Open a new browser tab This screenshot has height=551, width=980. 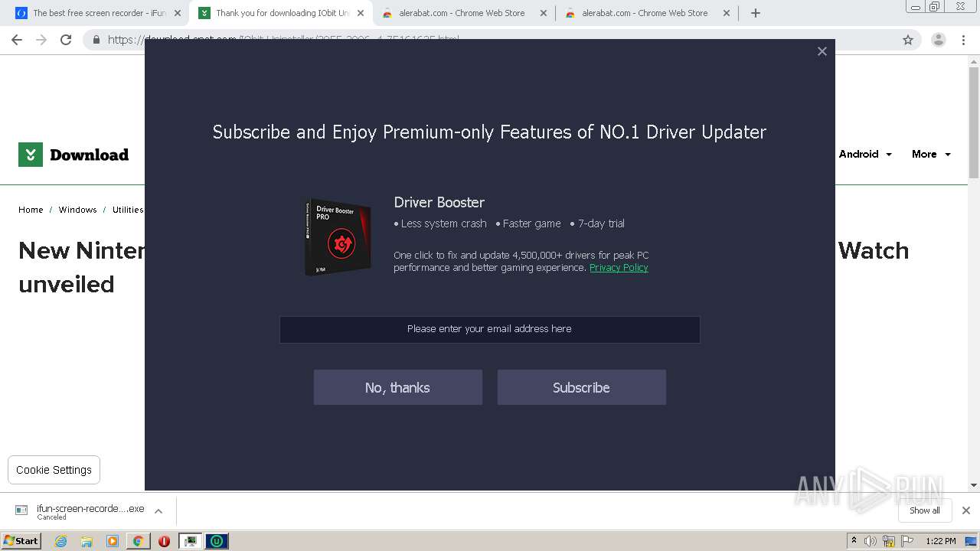pyautogui.click(x=756, y=13)
